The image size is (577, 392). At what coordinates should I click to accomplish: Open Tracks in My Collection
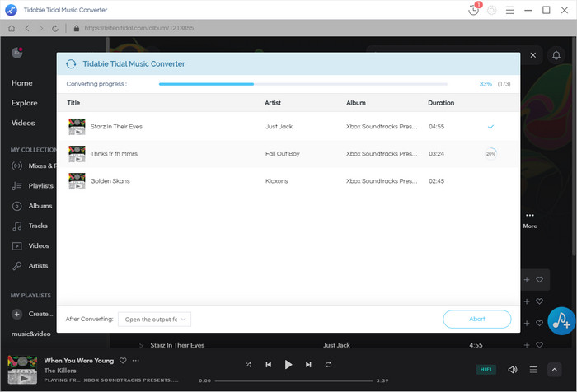30,226
